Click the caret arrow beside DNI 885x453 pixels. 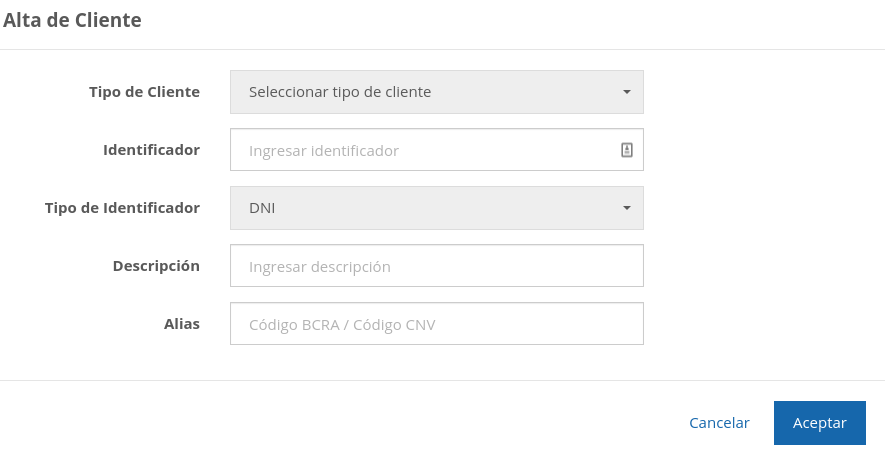(x=627, y=208)
